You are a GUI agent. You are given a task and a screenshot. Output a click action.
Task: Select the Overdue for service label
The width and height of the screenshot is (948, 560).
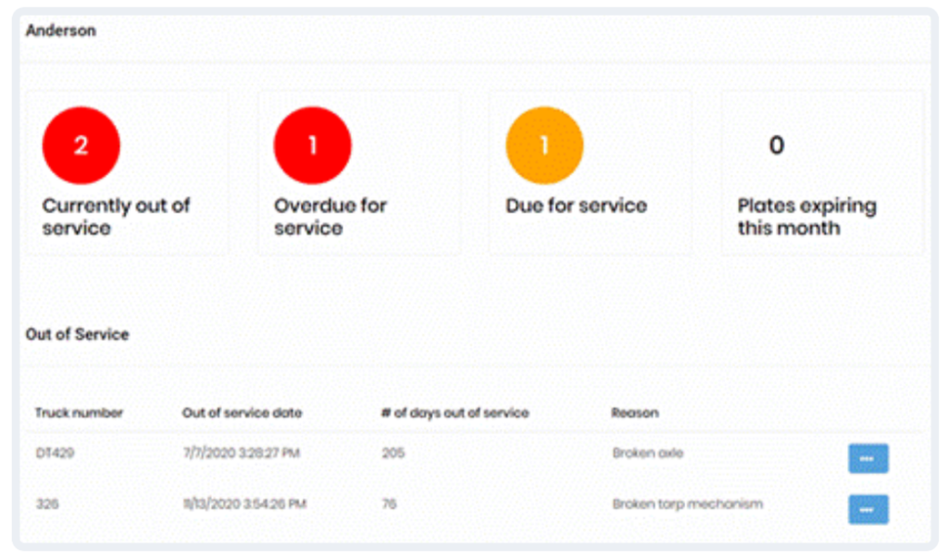[330, 217]
